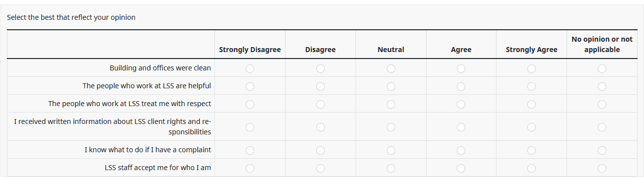Mark Strongly Agree for LSS people are helpful
This screenshot has height=181, width=644.
point(532,86)
